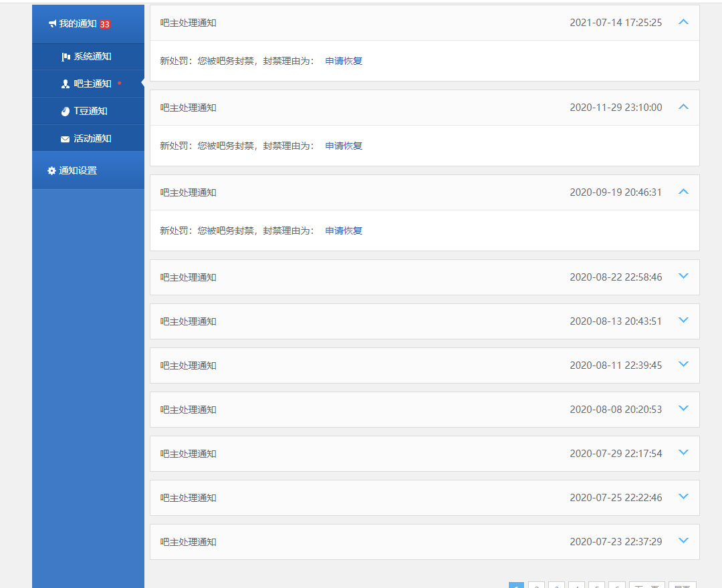722x588 pixels.
Task: Collapse the 2020-09-19 20:46:31 notification
Action: click(x=683, y=192)
